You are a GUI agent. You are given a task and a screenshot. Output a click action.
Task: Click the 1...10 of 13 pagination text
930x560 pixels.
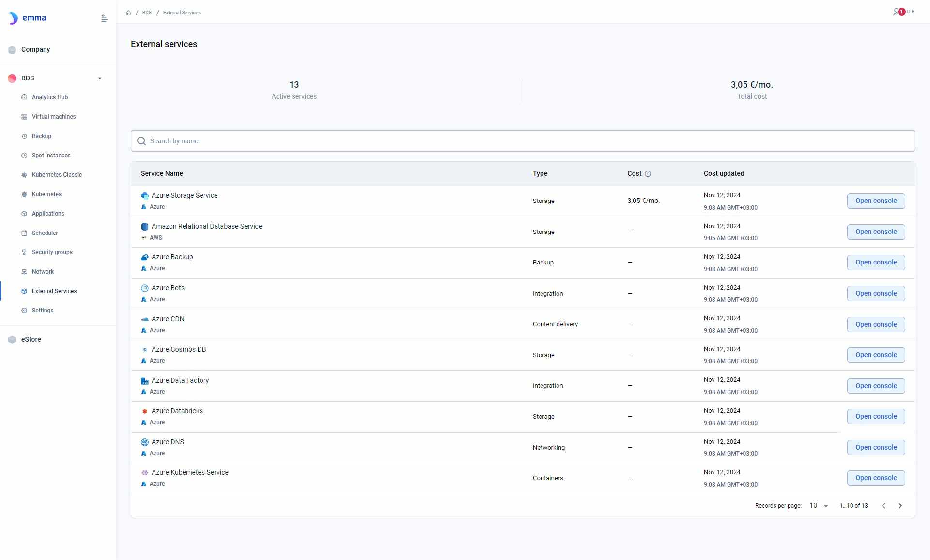click(x=853, y=506)
